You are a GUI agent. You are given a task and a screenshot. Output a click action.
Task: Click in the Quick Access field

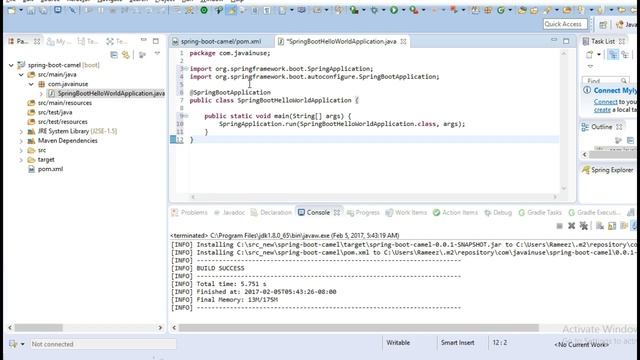565,24
